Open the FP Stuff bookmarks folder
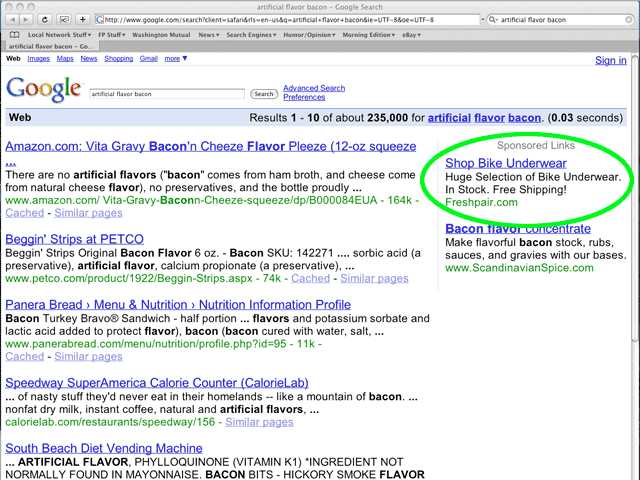640x480 pixels. [x=111, y=35]
